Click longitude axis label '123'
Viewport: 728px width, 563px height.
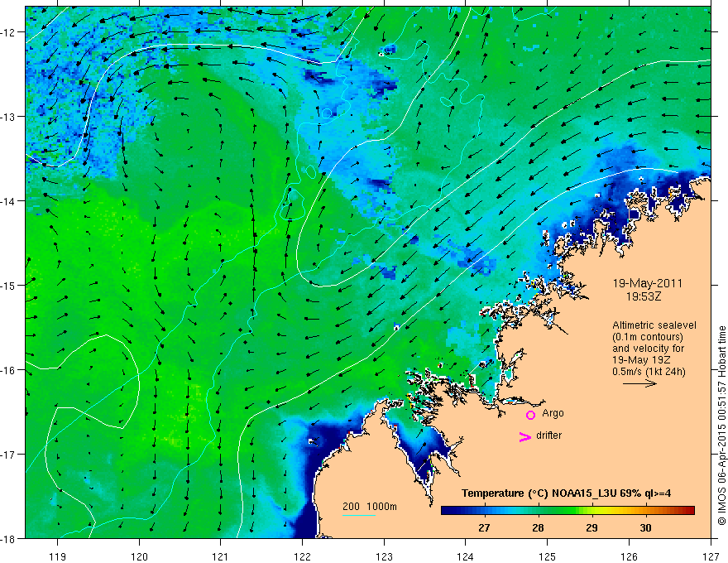click(384, 556)
